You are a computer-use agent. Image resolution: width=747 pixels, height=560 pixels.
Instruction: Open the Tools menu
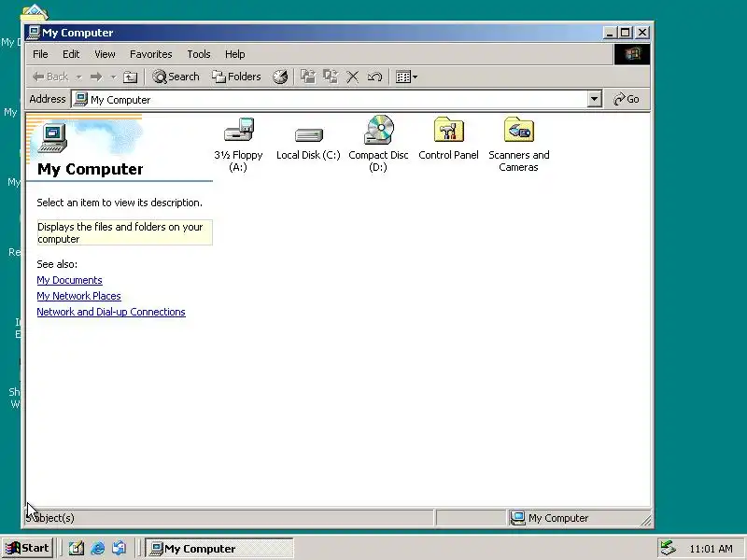coord(199,54)
